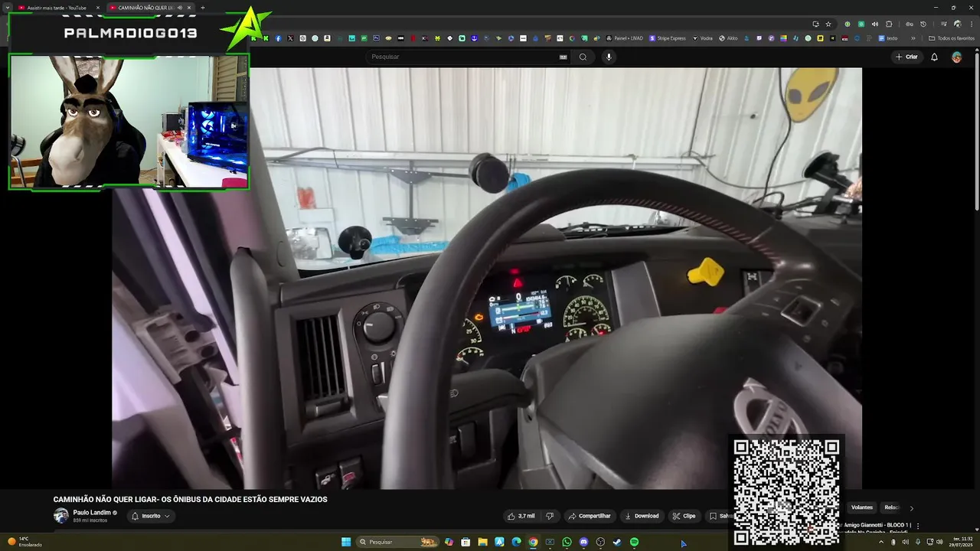Expand hidden bookmarks with double chevron
The image size is (980, 551).
(913, 38)
